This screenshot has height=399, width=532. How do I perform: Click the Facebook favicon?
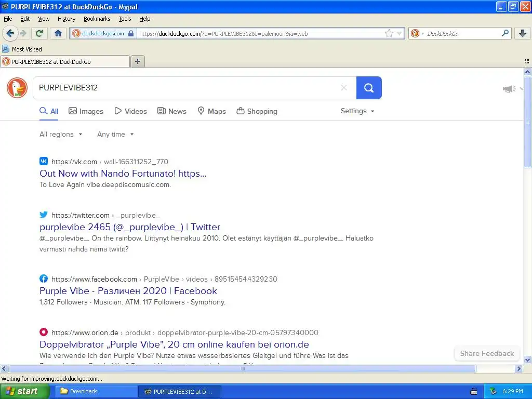44,278
